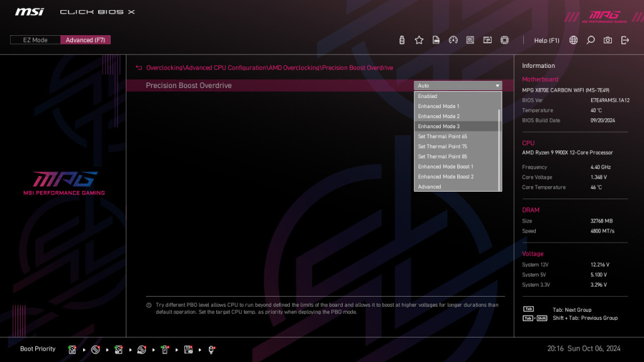The width and height of the screenshot is (644, 362).
Task: Open Memory Try It card icon
Action: 487,40
